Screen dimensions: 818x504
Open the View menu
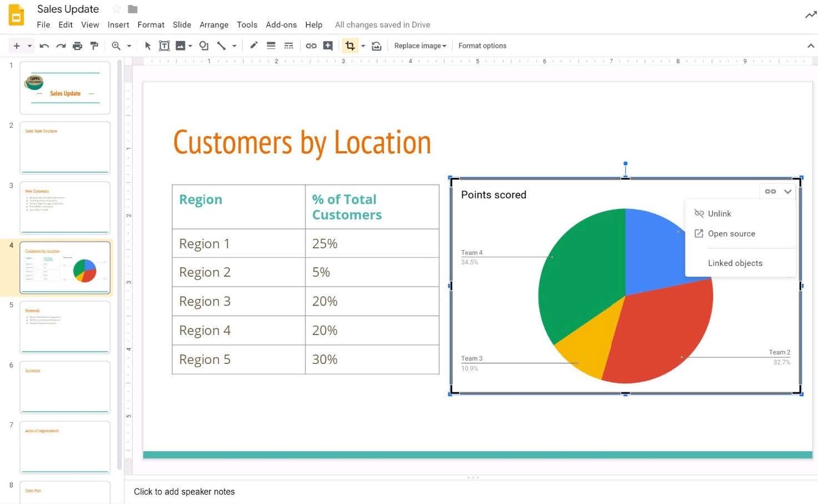[x=90, y=24]
